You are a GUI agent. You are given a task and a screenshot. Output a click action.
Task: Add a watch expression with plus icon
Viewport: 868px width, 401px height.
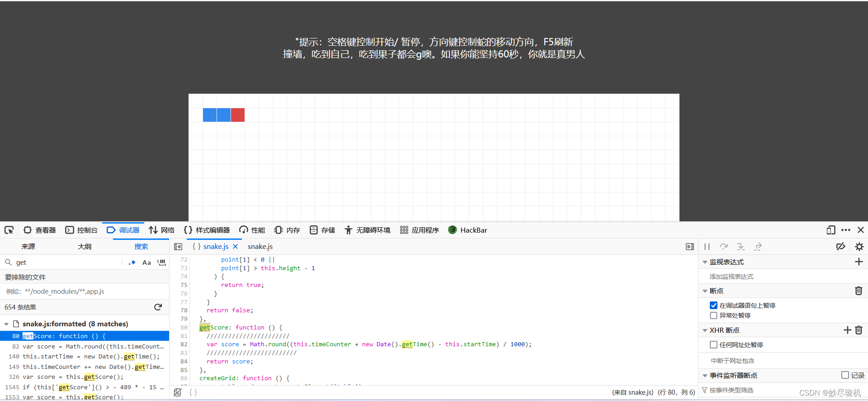[859, 262]
